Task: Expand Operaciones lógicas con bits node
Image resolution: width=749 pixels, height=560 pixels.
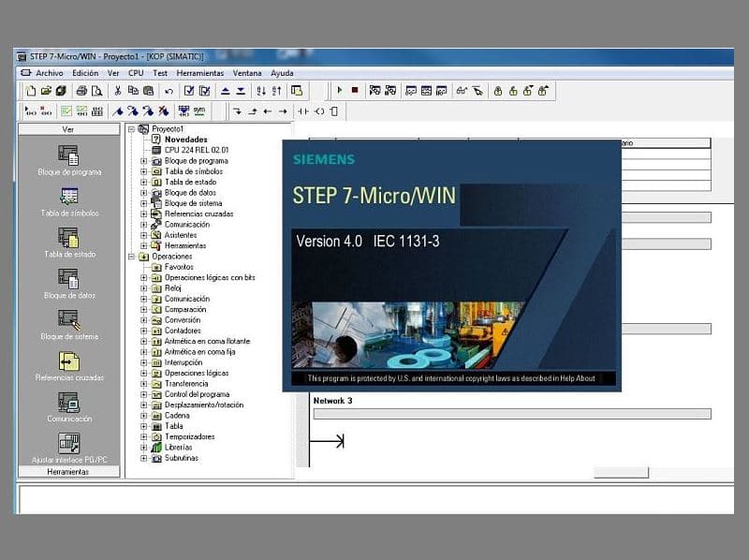Action: [143, 277]
